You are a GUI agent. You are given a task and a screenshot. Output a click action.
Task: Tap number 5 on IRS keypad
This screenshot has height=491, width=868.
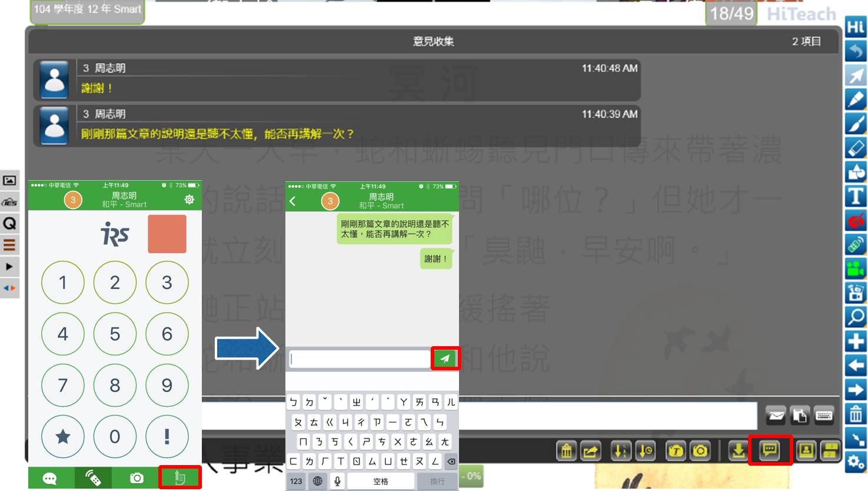(x=115, y=334)
